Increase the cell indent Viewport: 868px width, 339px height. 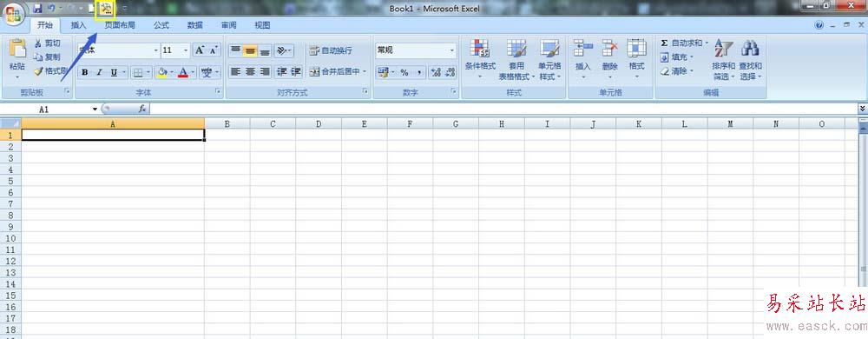(296, 71)
